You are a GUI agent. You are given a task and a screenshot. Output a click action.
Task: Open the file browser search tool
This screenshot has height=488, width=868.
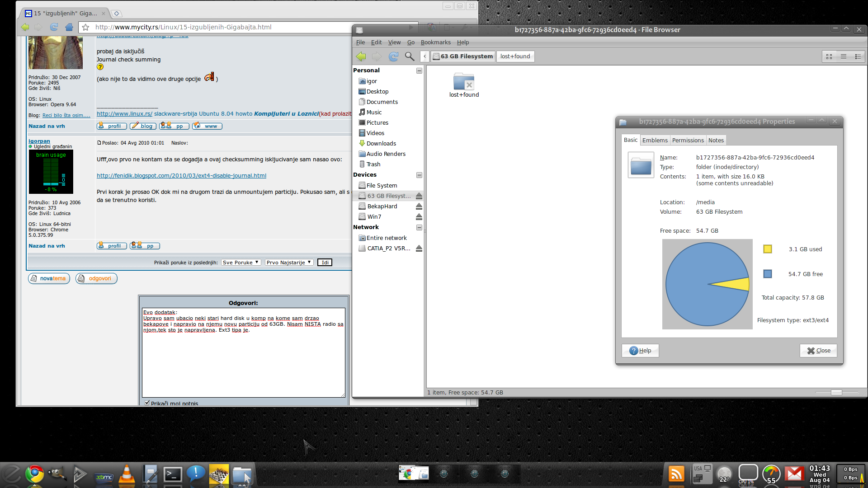click(410, 56)
